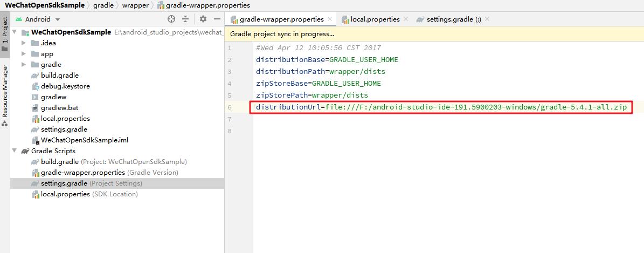Click line number 6 in the gutter
This screenshot has width=644, height=253.
pos(230,107)
